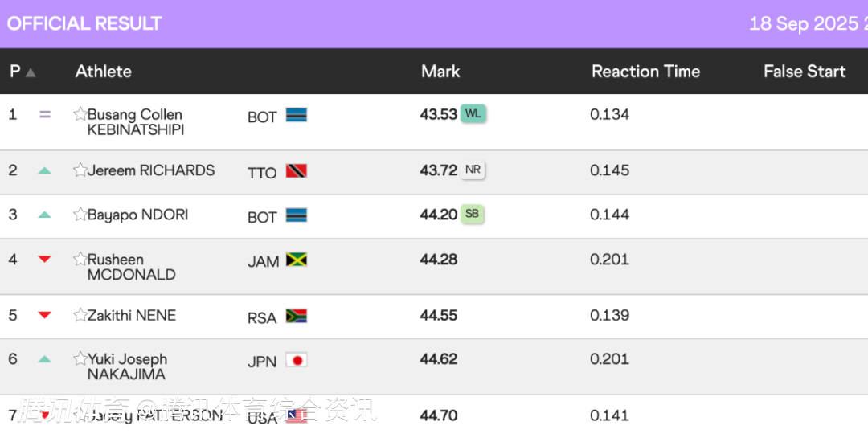Click the SB badge next to 44.20
This screenshot has height=438, width=868.
[473, 214]
